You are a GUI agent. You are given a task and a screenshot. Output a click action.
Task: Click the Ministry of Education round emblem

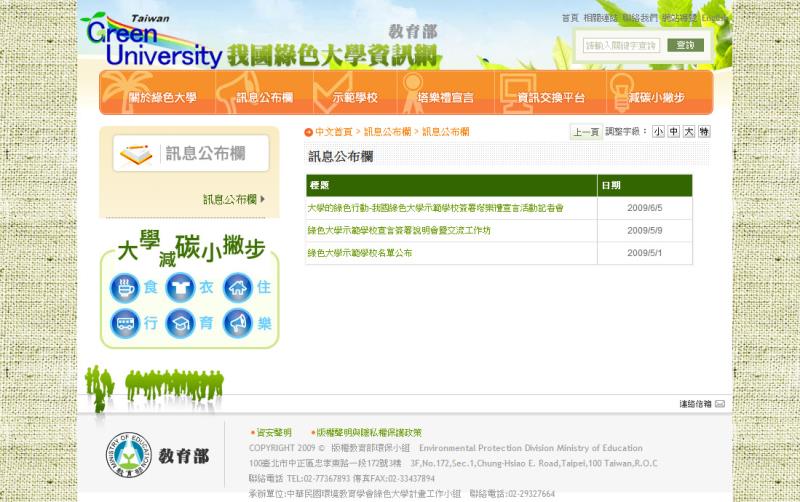point(129,455)
